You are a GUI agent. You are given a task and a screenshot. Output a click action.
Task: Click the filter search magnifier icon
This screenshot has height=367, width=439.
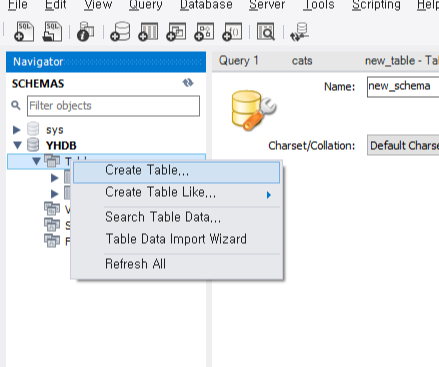pyautogui.click(x=16, y=105)
